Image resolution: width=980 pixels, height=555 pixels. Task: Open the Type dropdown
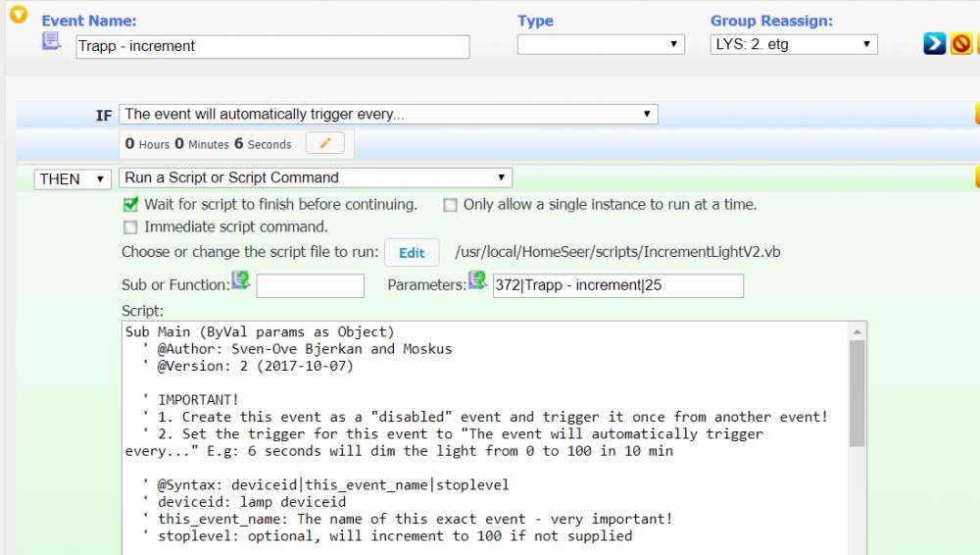[601, 44]
